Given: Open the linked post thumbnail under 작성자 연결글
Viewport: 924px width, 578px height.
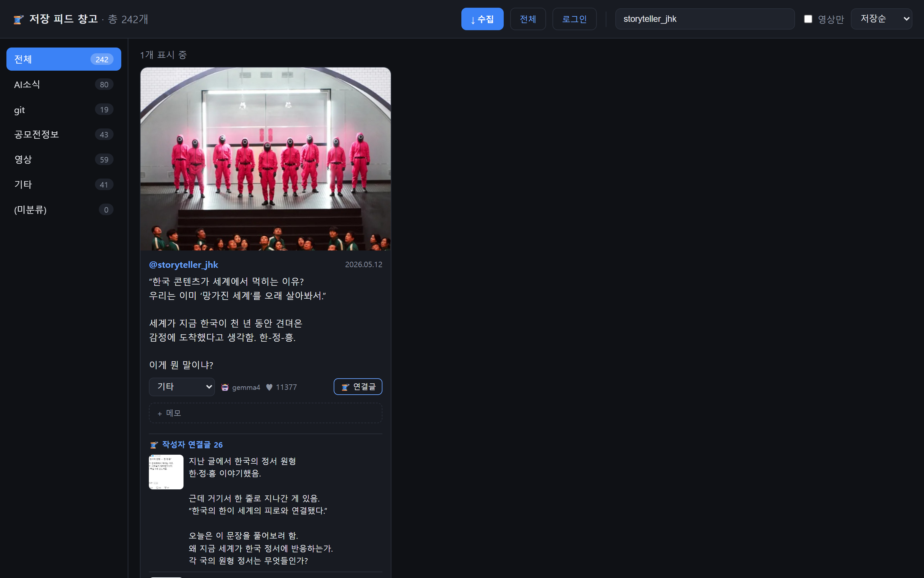Looking at the screenshot, I should click(x=166, y=472).
